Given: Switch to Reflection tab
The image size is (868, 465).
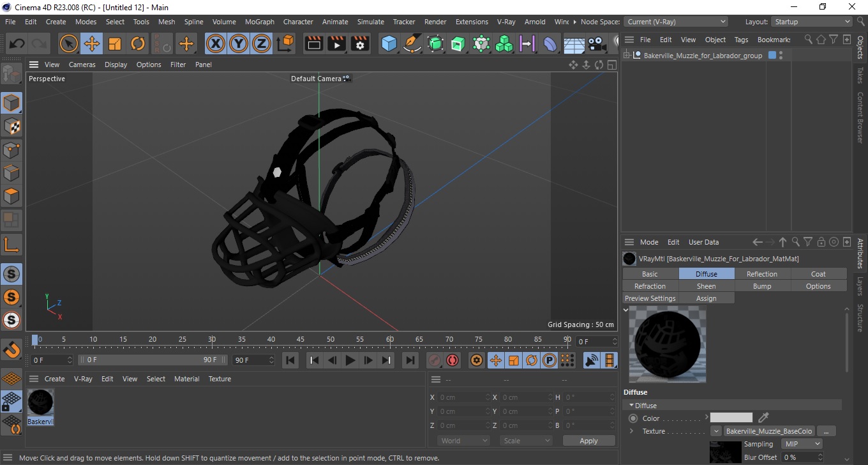Looking at the screenshot, I should click(762, 274).
